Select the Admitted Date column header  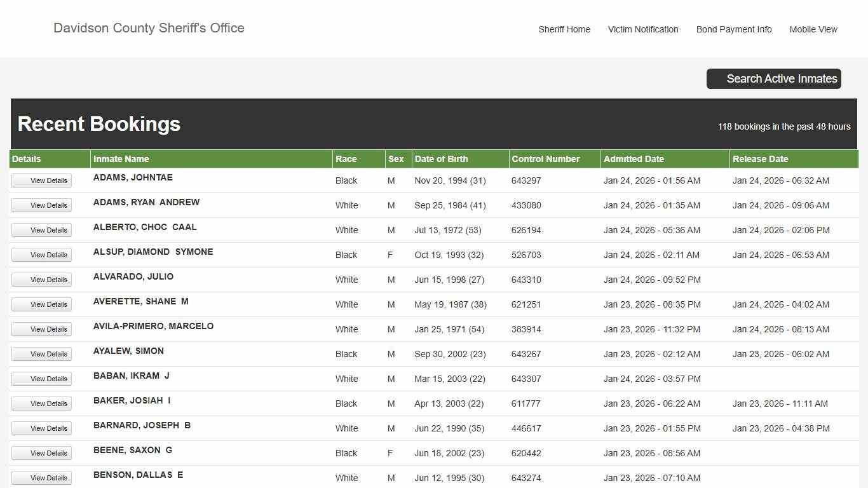[x=634, y=159]
